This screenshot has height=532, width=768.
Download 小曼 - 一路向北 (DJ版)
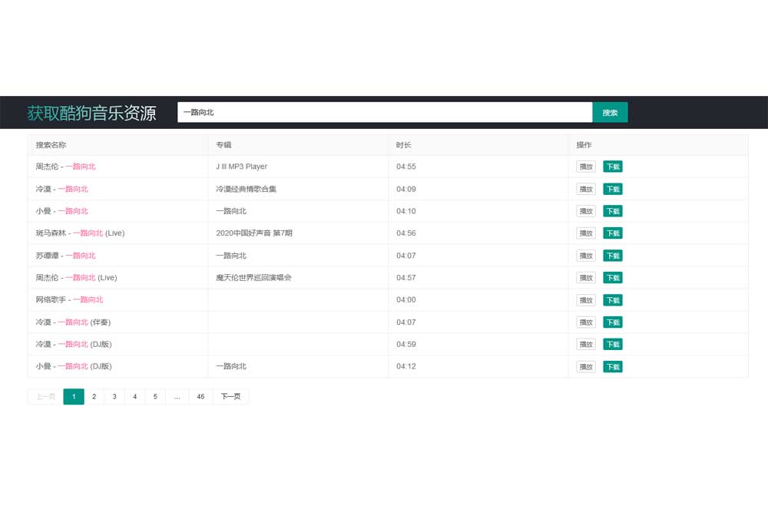(612, 367)
